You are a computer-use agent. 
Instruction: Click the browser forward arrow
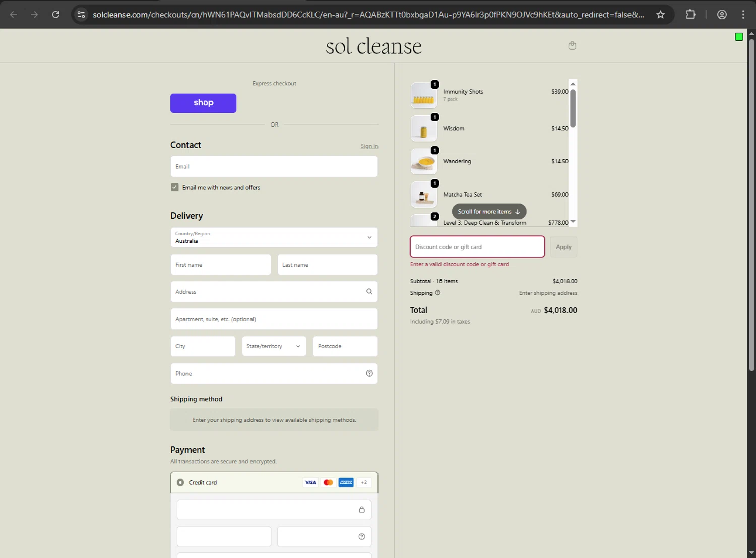[x=34, y=15]
